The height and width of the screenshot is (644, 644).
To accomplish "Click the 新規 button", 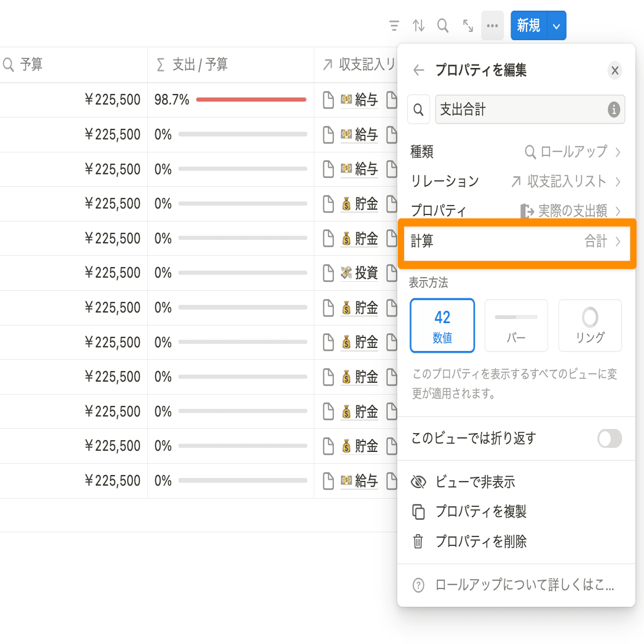I will pyautogui.click(x=529, y=26).
